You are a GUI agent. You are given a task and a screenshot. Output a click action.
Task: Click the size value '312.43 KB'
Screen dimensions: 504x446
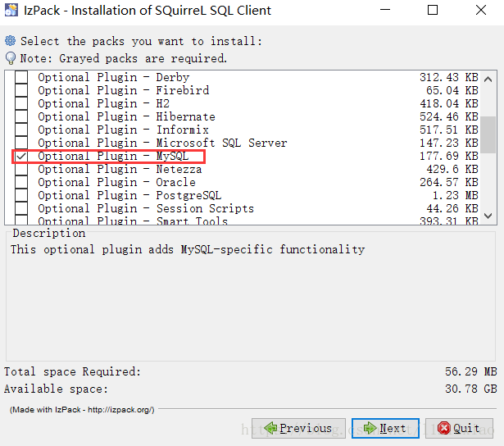point(449,77)
